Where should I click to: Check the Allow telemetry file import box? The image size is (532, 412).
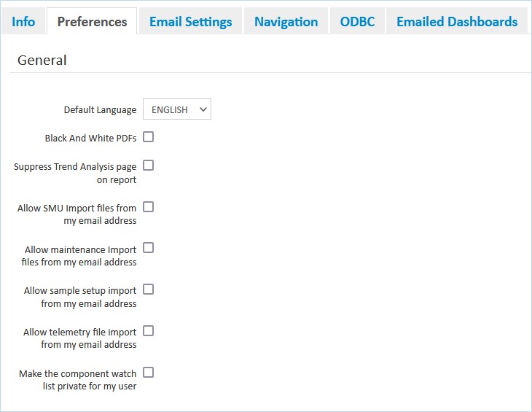point(149,331)
